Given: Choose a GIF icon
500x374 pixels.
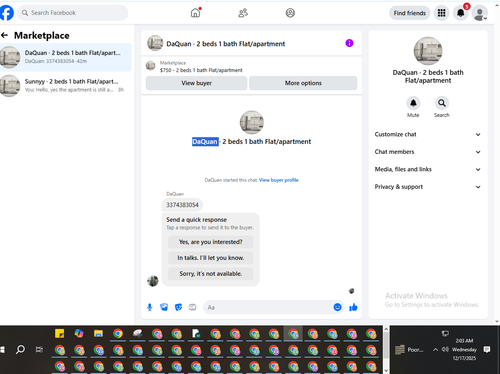Looking at the screenshot, I should tap(193, 307).
